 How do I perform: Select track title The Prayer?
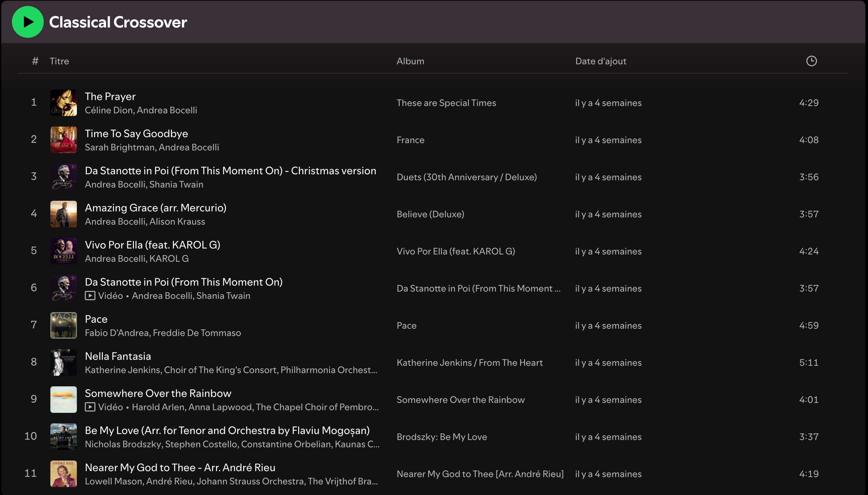(x=110, y=96)
